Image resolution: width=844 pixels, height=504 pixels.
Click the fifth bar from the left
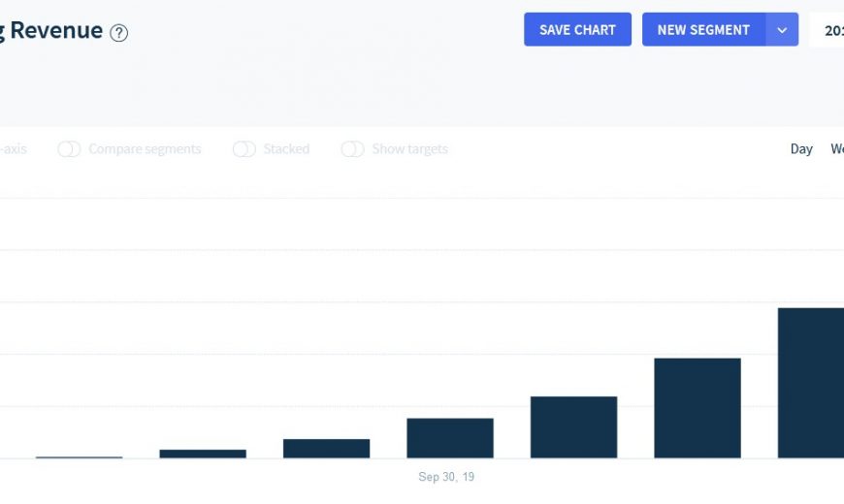point(573,426)
